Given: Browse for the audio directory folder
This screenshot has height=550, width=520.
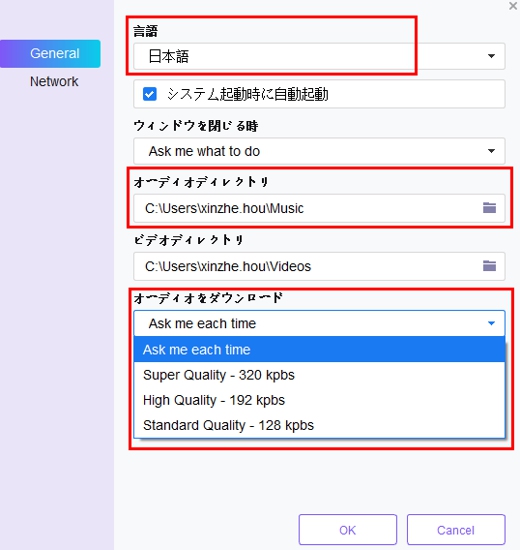Looking at the screenshot, I should pyautogui.click(x=489, y=208).
